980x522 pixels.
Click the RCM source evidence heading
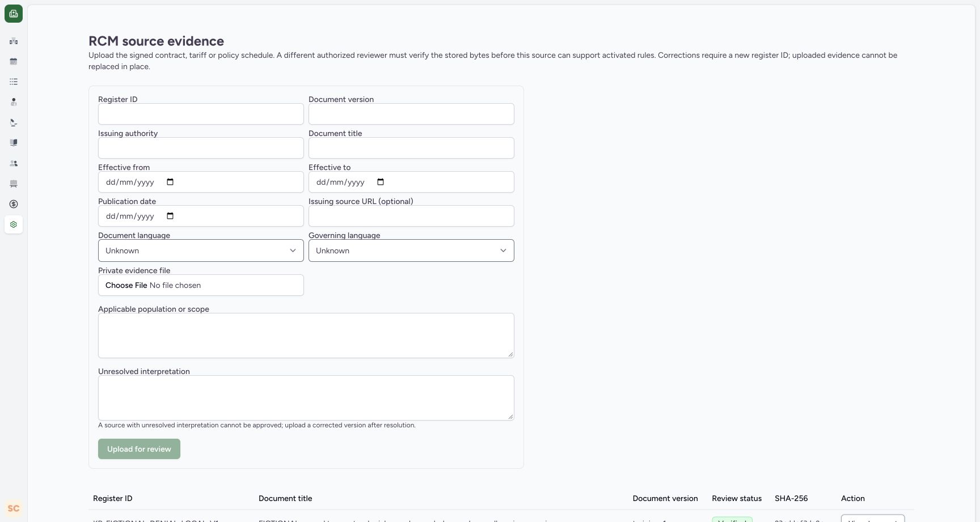click(x=156, y=41)
